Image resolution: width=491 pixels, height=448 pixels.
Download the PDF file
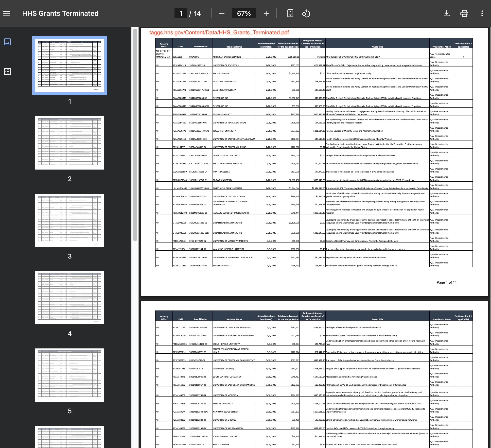pyautogui.click(x=446, y=13)
